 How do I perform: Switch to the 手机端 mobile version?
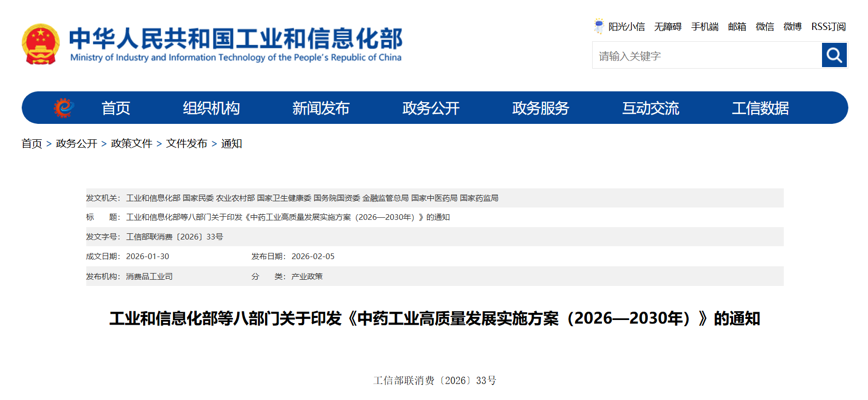click(x=705, y=27)
